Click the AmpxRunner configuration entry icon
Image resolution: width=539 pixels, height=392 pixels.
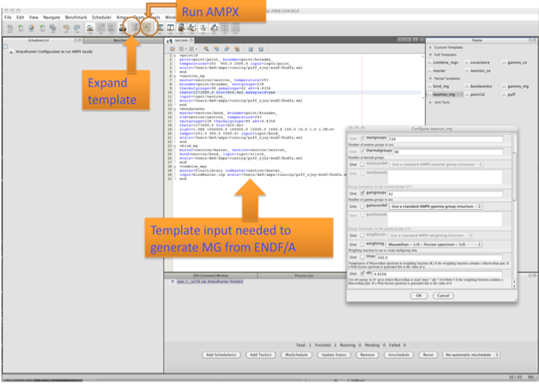click(x=11, y=51)
